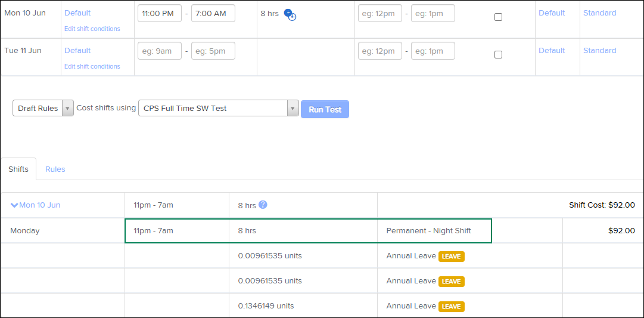Collapse the Mon 10 Jun shift chevron
Image resolution: width=644 pixels, height=318 pixels.
[x=14, y=205]
